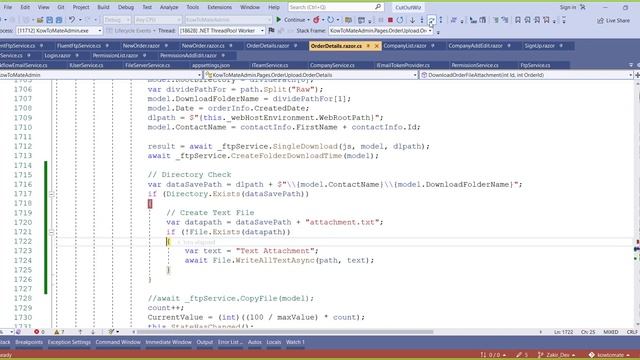Click the Sign in link

click(x=568, y=7)
